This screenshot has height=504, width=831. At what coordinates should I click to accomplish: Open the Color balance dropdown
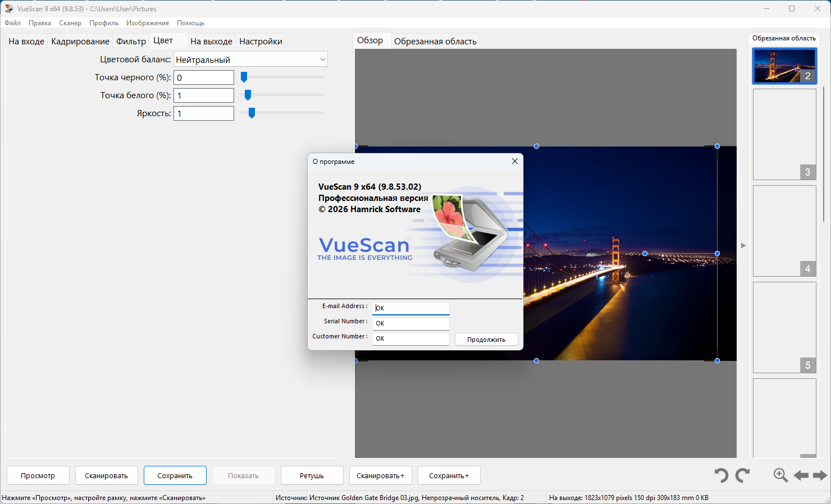click(x=250, y=59)
